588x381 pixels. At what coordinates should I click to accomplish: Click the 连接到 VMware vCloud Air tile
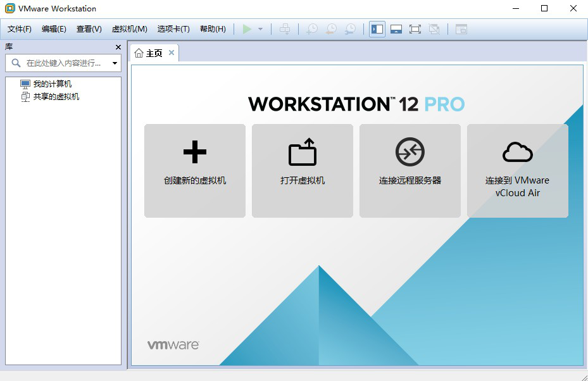point(518,171)
